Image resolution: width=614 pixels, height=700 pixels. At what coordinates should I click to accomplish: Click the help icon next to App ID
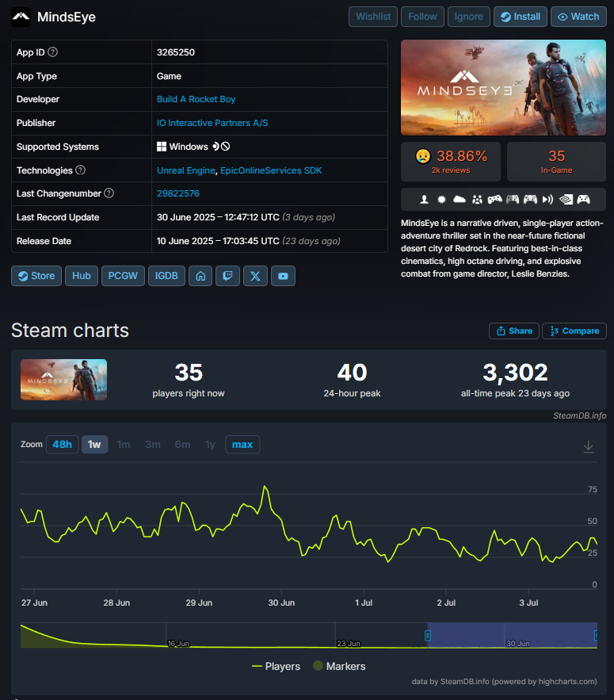[x=52, y=52]
